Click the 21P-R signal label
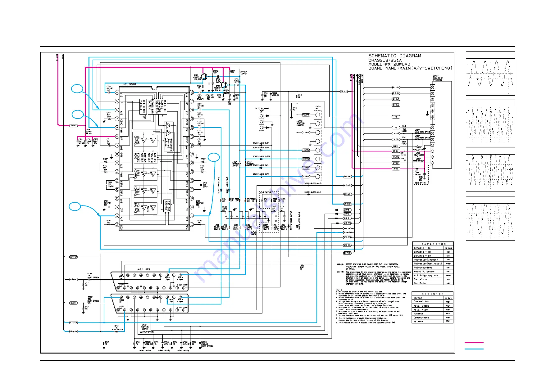The image size is (555, 392). pyautogui.click(x=347, y=218)
